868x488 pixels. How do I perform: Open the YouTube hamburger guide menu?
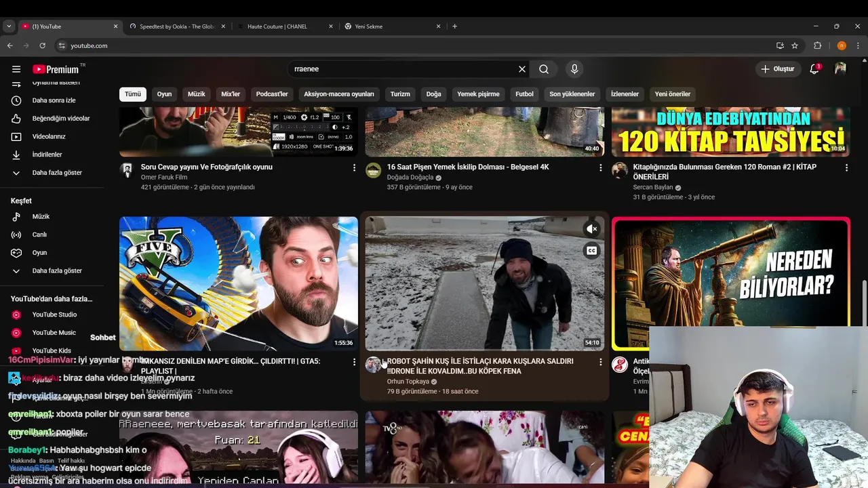16,69
